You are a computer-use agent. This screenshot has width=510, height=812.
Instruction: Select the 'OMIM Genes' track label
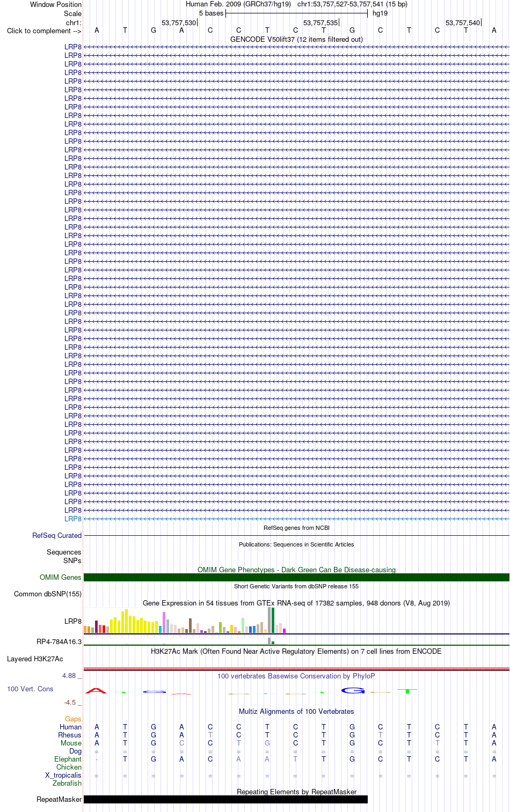[61, 577]
